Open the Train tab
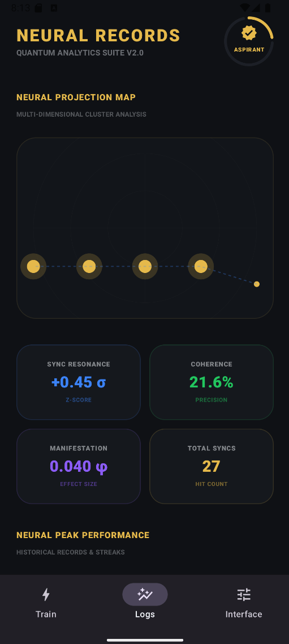Viewport: 289px width, 644px height. pos(46,603)
